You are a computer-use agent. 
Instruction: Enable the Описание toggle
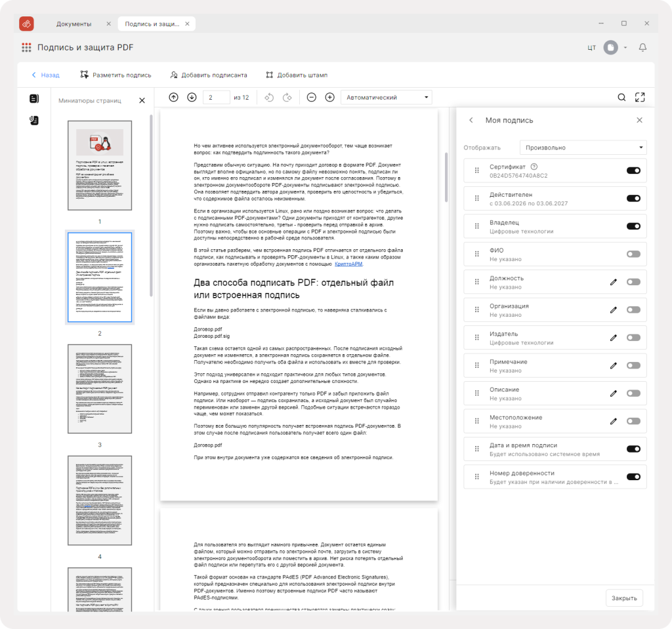tap(633, 394)
